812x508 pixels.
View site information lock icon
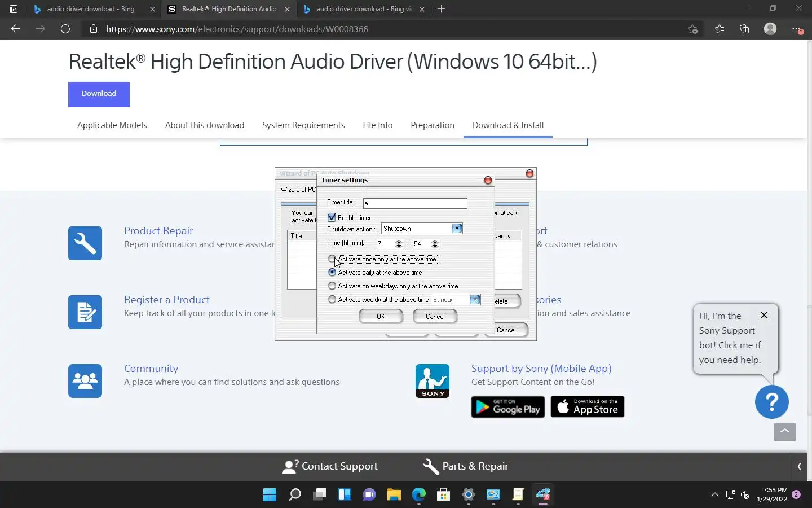[94, 29]
